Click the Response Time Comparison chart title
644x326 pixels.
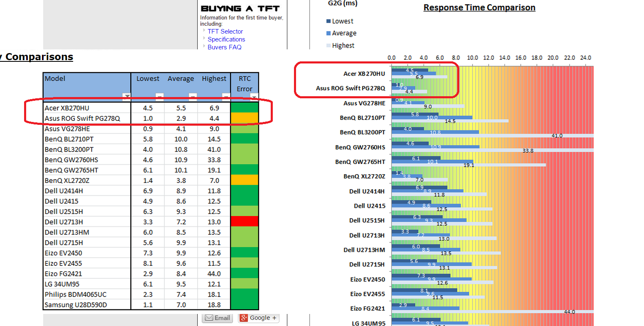[x=479, y=7]
